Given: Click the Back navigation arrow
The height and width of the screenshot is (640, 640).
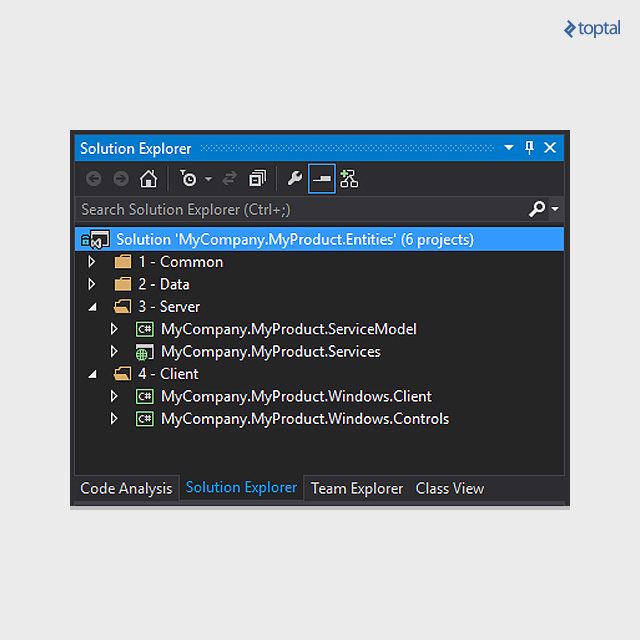Looking at the screenshot, I should click(94, 179).
